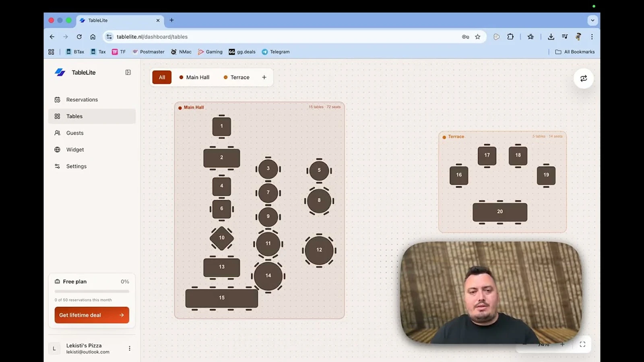This screenshot has height=362, width=644.
Task: Select table 6
Action: click(222, 209)
